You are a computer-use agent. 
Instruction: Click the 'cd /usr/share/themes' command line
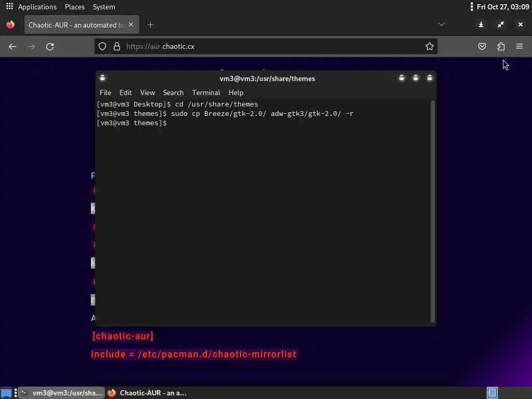pyautogui.click(x=177, y=104)
